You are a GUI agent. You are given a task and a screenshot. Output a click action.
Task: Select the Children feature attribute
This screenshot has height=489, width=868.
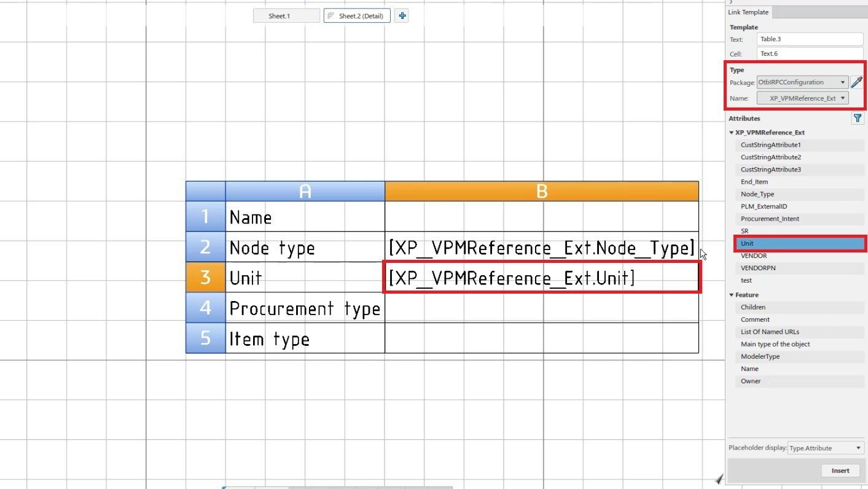coord(800,307)
